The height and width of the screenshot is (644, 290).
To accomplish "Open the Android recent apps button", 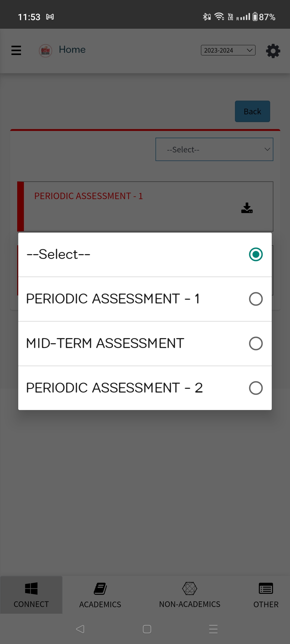I will point(213,629).
